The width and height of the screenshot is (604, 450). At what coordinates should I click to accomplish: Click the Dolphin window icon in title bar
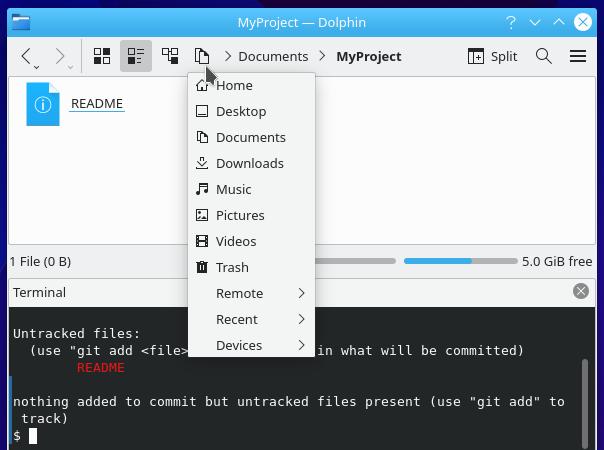click(19, 22)
